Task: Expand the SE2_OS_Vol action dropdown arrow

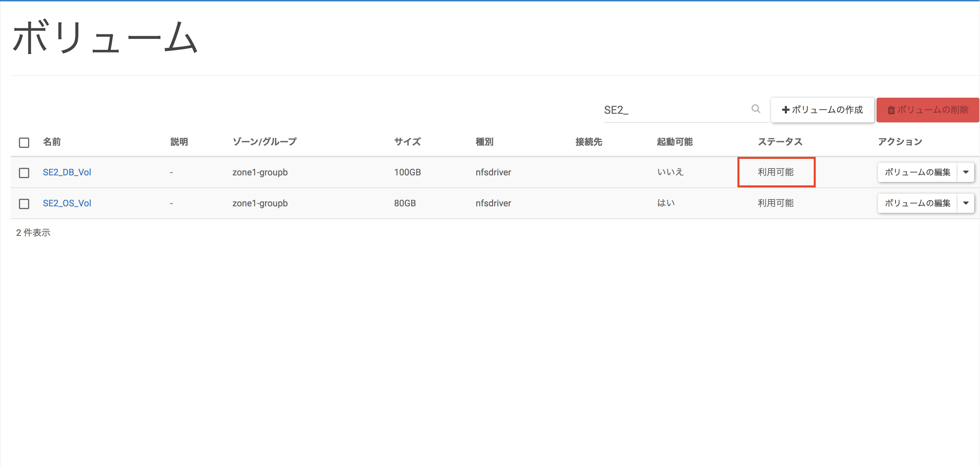Action: coord(966,203)
